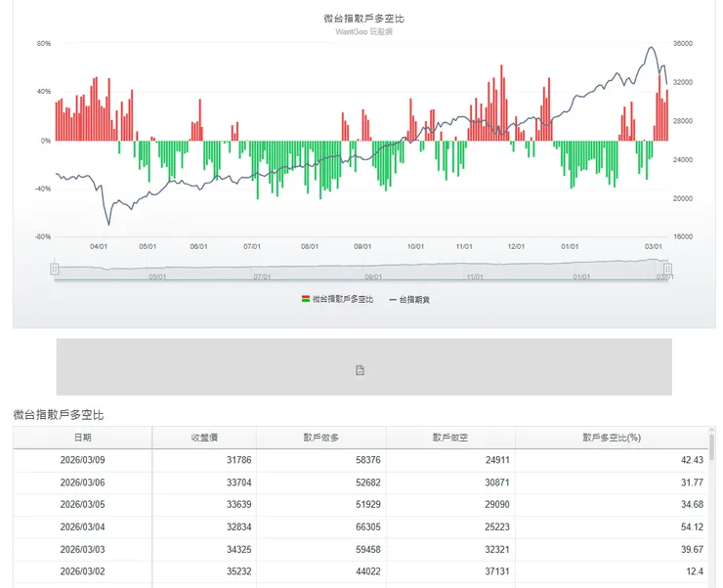723x588 pixels.
Task: Click ratio value 54.12
Action: pyautogui.click(x=692, y=526)
